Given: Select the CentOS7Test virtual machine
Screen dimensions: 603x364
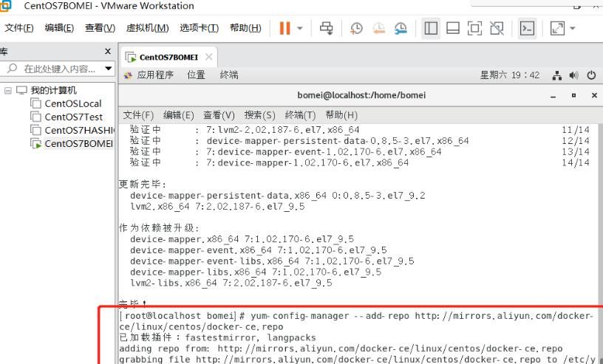Looking at the screenshot, I should tap(73, 117).
